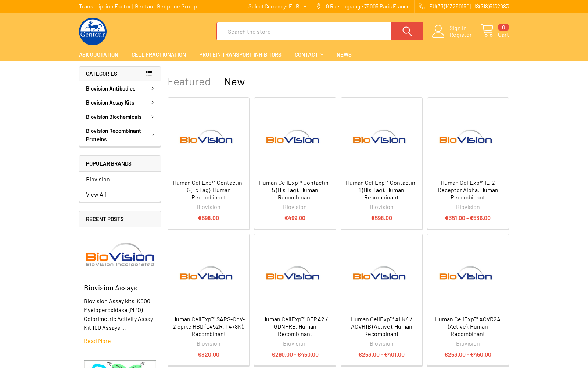The image size is (588, 368).
Task: Click the phone icon in top bar
Action: coord(422,6)
